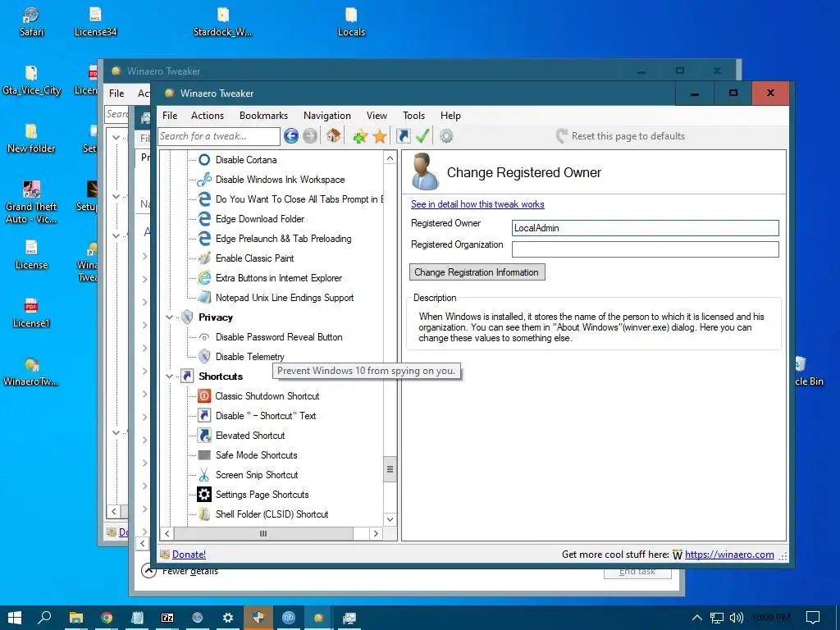
Task: Open the Bookmarks gold star icon
Action: (x=380, y=137)
